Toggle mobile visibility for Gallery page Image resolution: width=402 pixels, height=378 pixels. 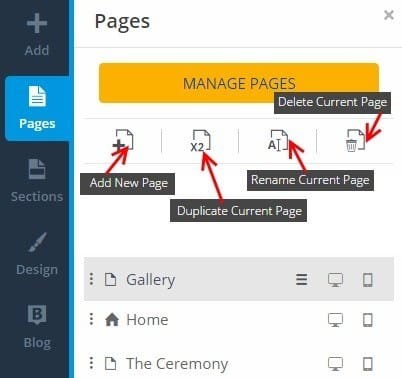(368, 280)
